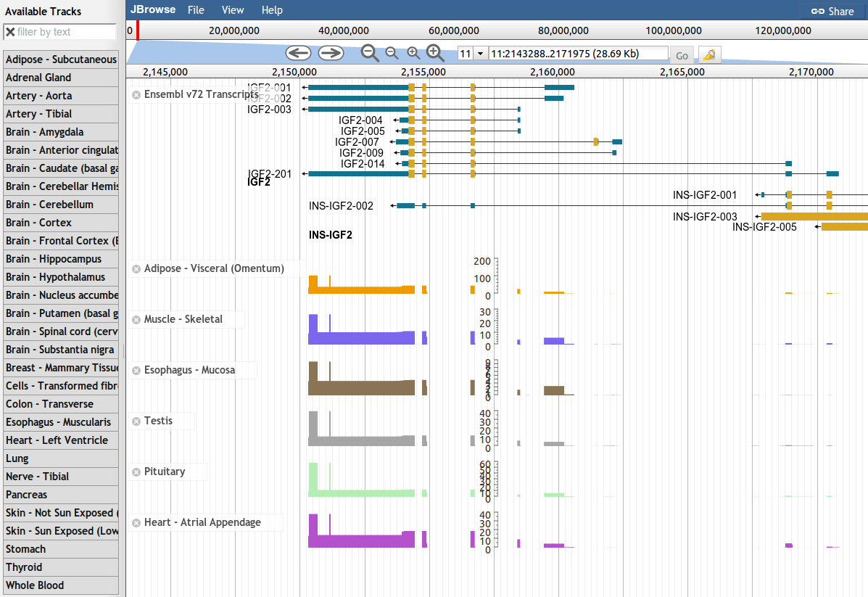Pan the genome view left
Image resolution: width=868 pixels, height=597 pixels.
coord(298,53)
